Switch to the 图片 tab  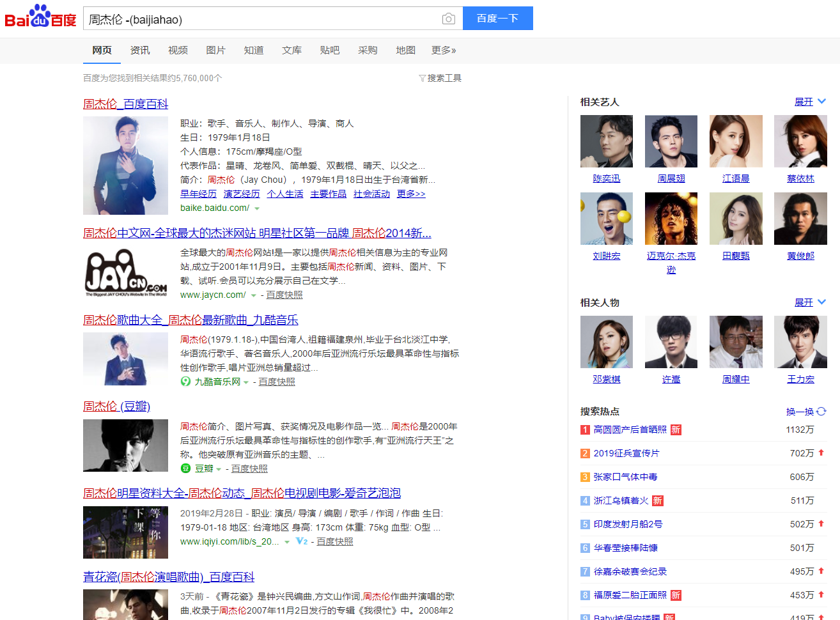click(216, 50)
